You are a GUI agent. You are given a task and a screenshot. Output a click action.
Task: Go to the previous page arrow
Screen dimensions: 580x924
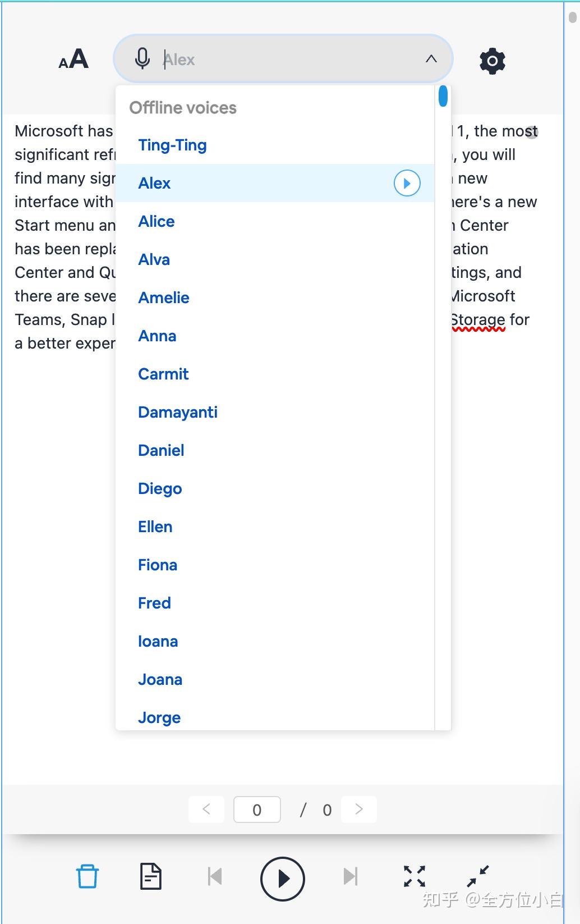(x=206, y=809)
